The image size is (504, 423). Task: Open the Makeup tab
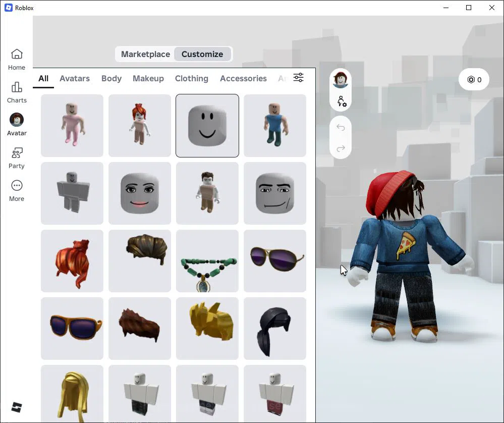coord(148,78)
